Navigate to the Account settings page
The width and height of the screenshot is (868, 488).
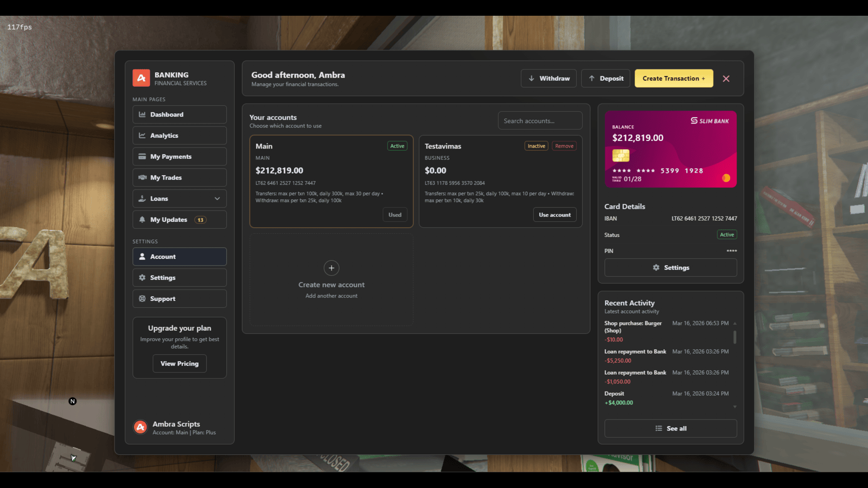click(x=179, y=256)
